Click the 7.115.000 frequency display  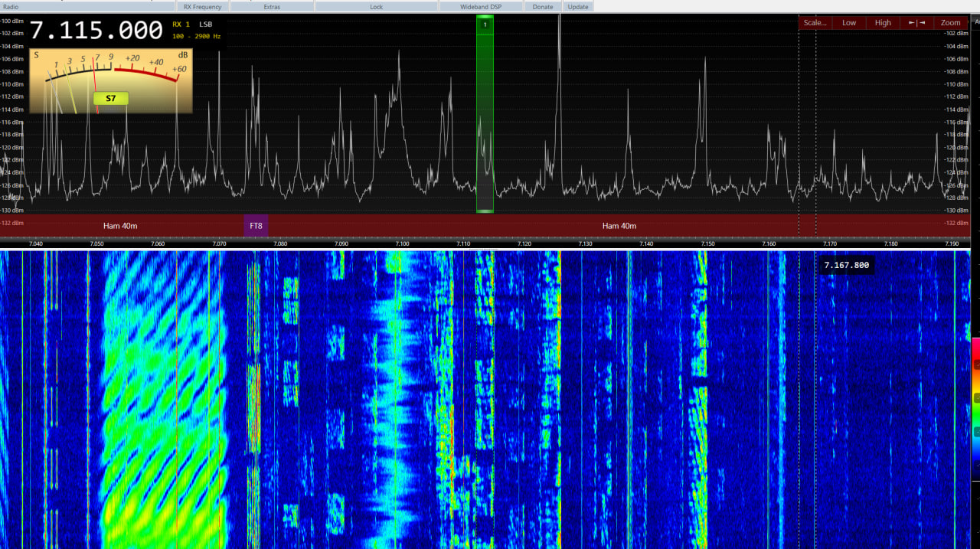96,31
